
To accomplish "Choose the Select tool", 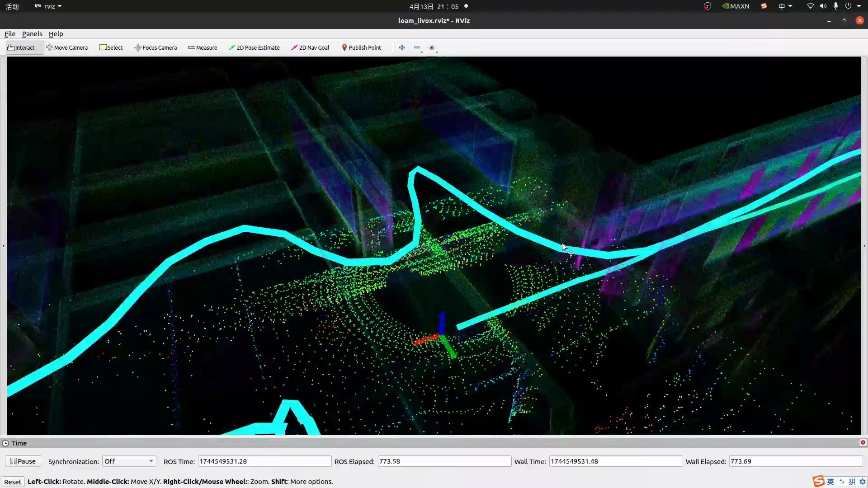I will pos(111,47).
